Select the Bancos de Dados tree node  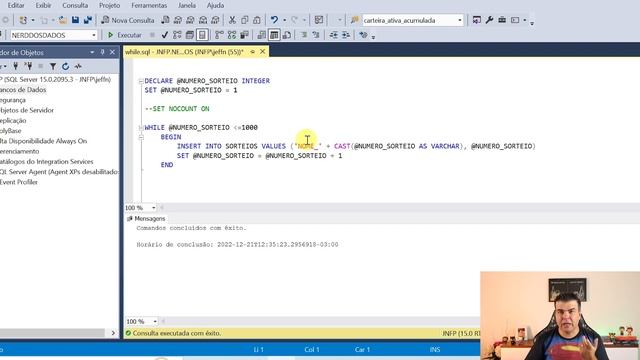click(x=23, y=89)
